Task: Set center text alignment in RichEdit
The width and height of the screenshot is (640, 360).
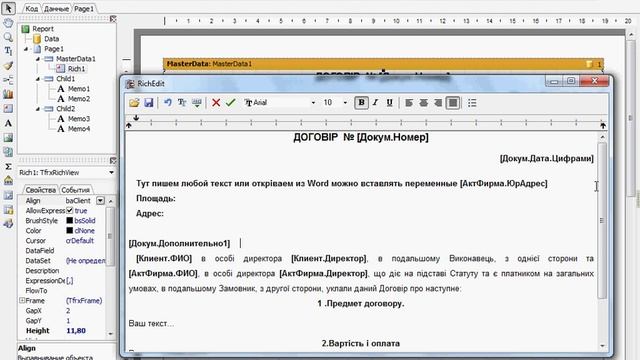Action: 423,103
